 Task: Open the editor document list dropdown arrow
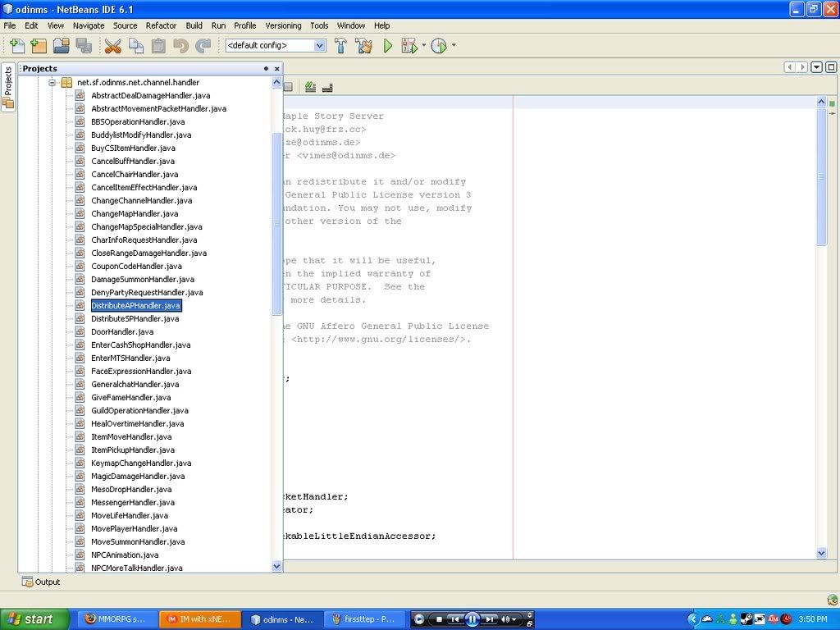[x=817, y=67]
